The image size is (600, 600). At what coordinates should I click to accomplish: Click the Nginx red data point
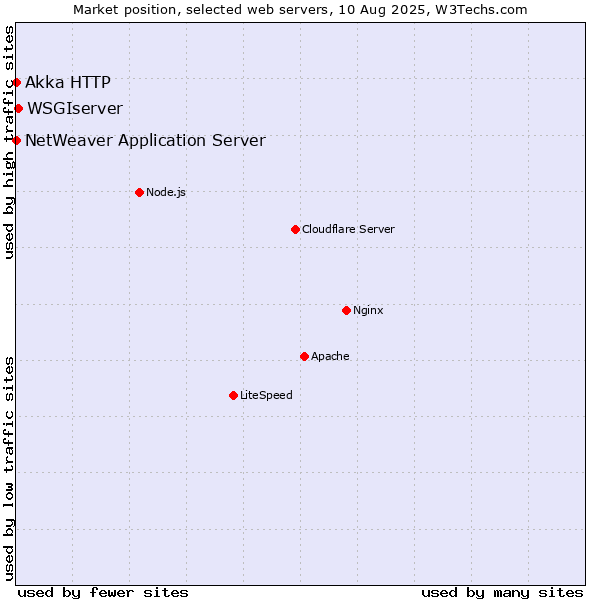347,311
